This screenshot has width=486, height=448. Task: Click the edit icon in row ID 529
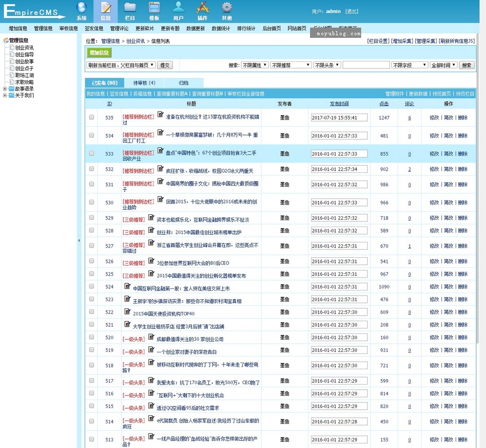pos(151,217)
